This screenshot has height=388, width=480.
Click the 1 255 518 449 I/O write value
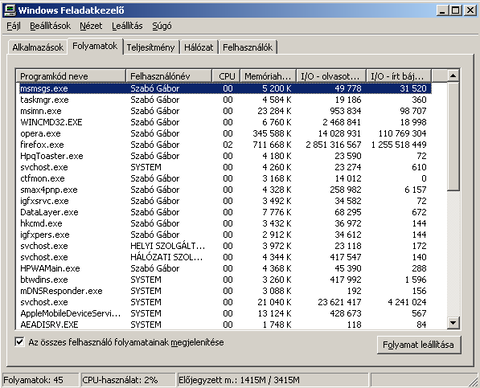[399, 145]
